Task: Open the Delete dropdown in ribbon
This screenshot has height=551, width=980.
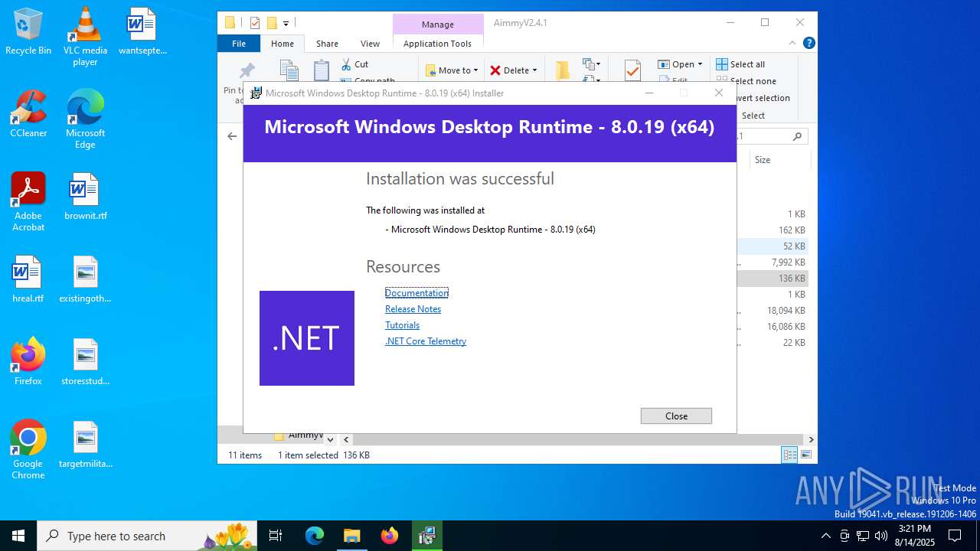Action: click(x=513, y=70)
